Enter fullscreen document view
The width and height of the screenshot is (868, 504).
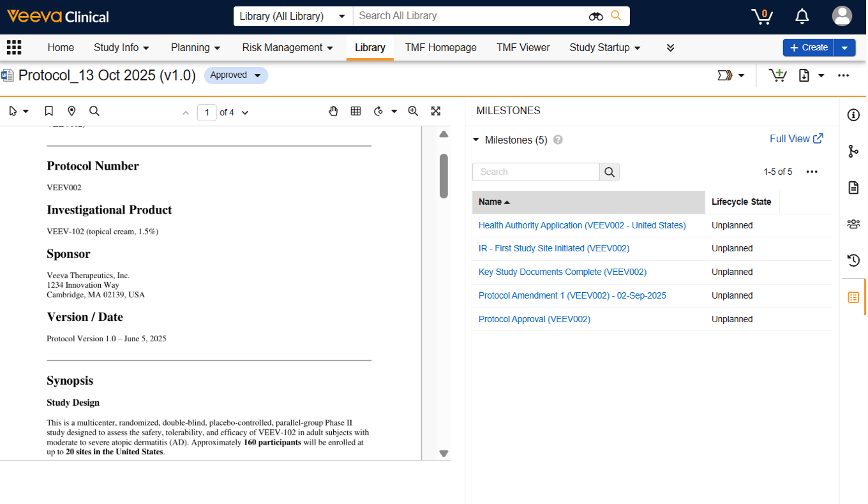pyautogui.click(x=436, y=111)
